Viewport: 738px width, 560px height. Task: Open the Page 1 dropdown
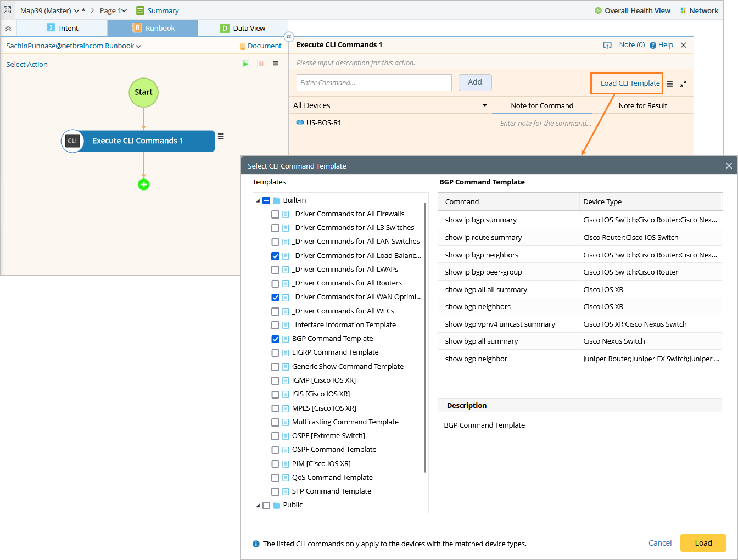coord(124,11)
